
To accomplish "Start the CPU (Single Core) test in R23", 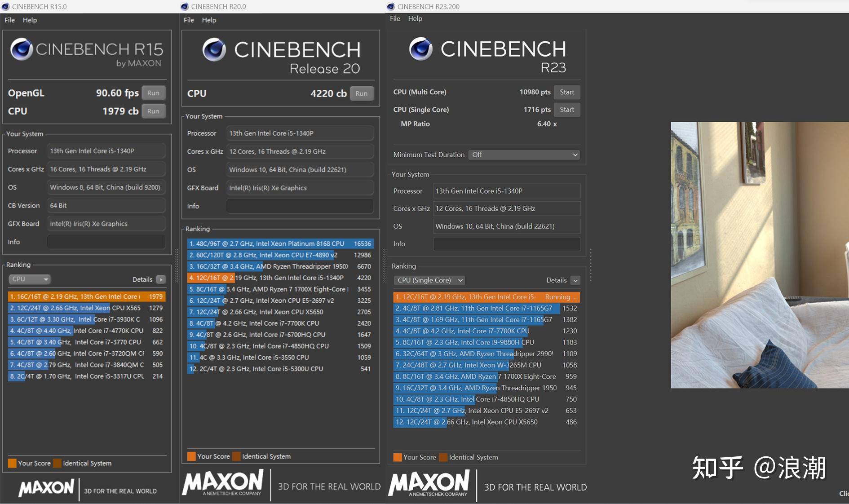I will [567, 110].
